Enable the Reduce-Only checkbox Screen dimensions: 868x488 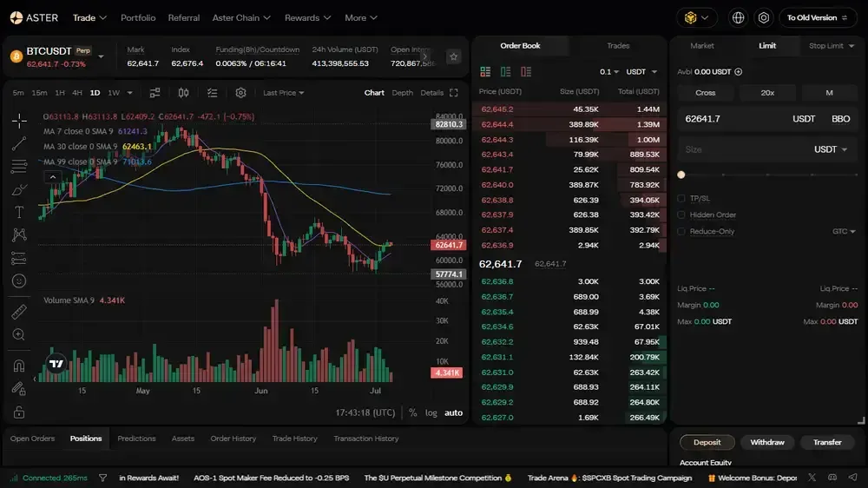coord(681,231)
